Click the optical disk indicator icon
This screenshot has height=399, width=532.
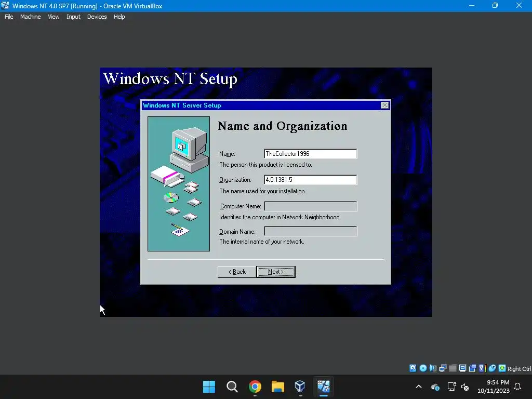coord(423,368)
